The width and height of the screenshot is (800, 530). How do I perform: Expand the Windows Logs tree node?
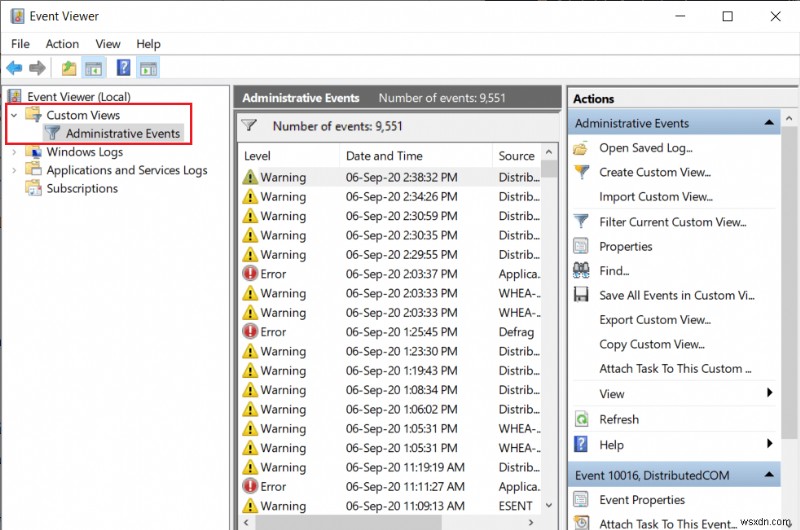coord(14,152)
